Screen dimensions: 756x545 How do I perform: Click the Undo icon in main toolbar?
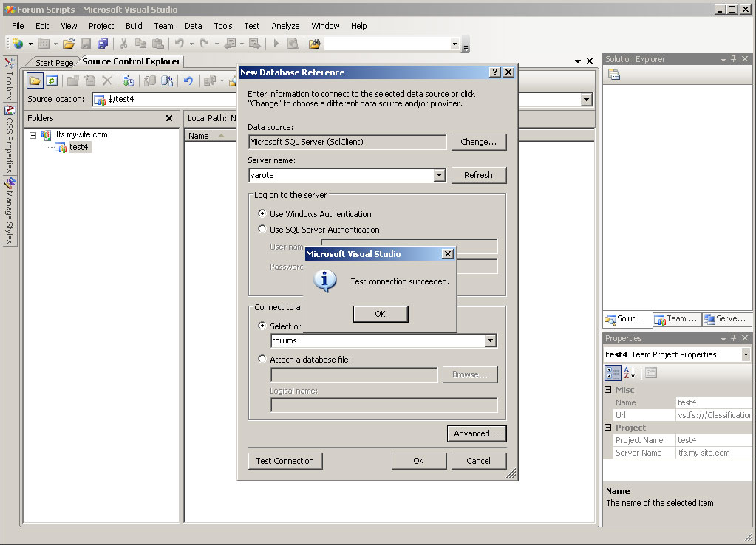180,44
